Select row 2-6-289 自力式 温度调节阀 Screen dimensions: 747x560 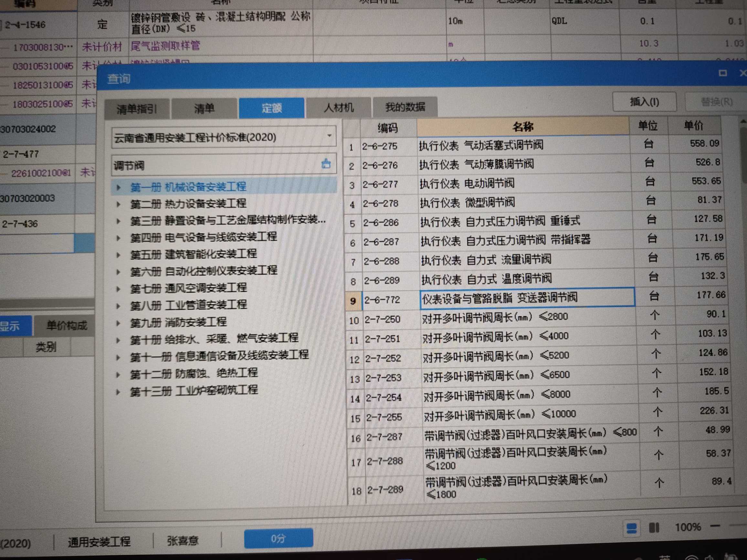(536, 279)
